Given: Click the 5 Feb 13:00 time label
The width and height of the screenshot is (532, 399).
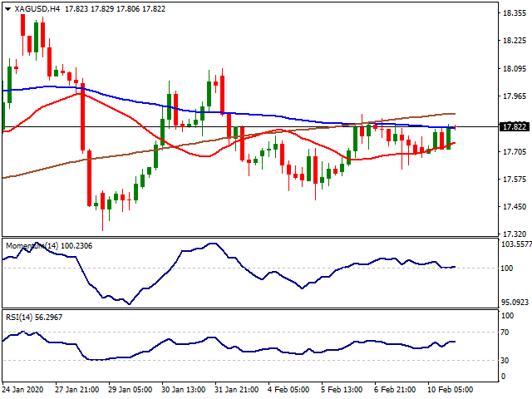Looking at the screenshot, I should tap(342, 390).
